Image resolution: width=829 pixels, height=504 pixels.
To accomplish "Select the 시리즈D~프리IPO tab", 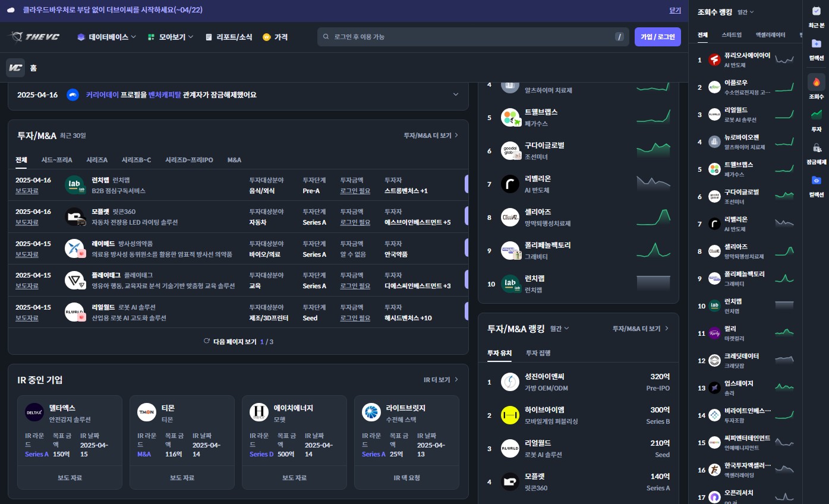I will pos(189,160).
